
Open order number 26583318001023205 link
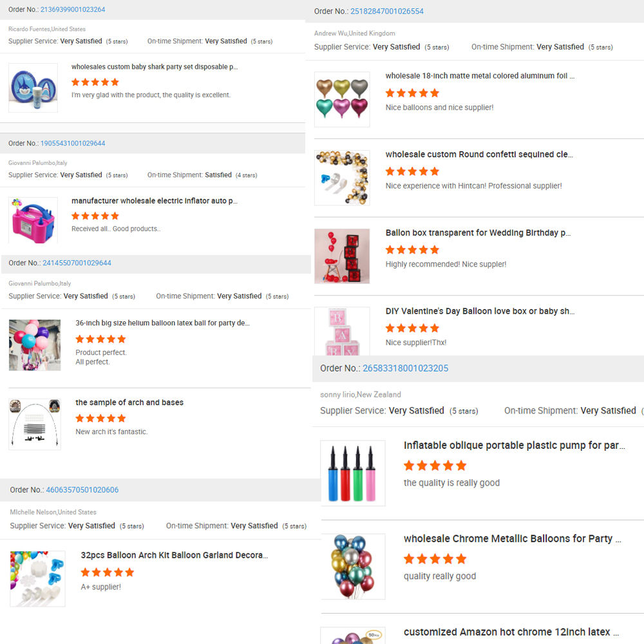405,368
